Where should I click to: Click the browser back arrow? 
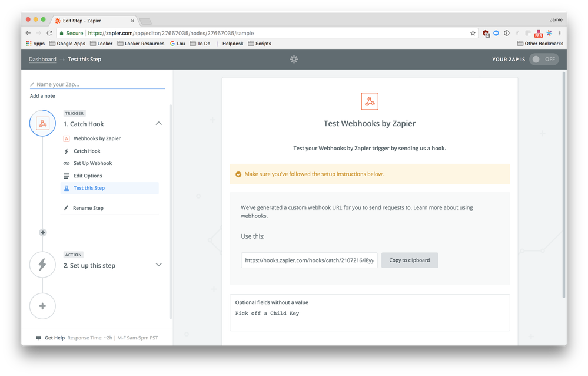[x=28, y=33]
